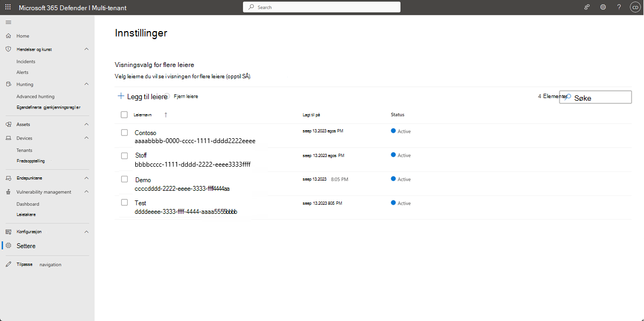
Task: Open Leietakere in sidebar
Action: [26, 214]
